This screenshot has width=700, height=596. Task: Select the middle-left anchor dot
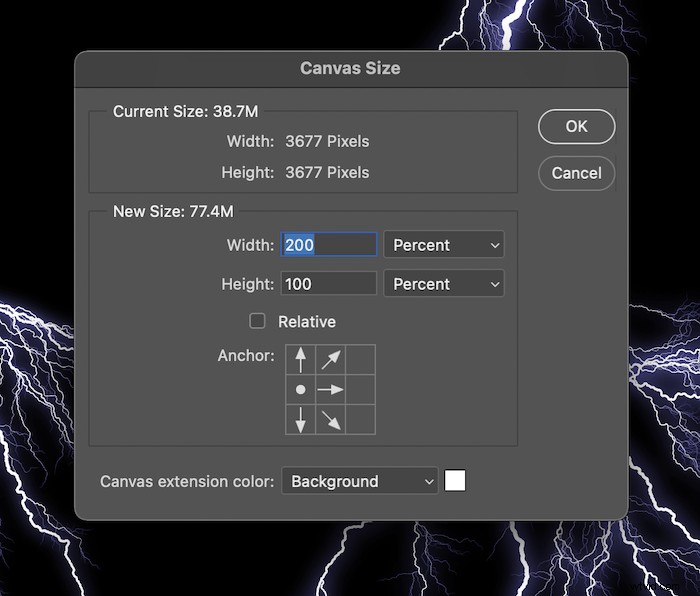(x=300, y=389)
